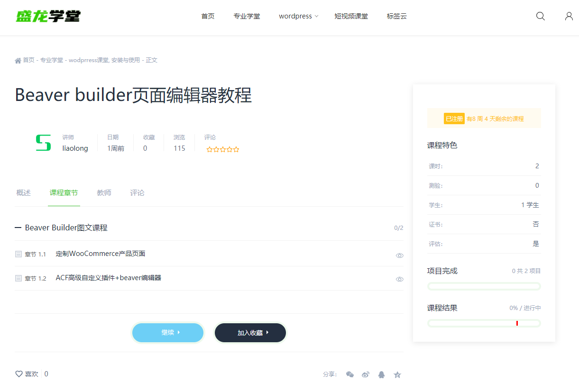Click the 1 学生 value

pyautogui.click(x=530, y=205)
